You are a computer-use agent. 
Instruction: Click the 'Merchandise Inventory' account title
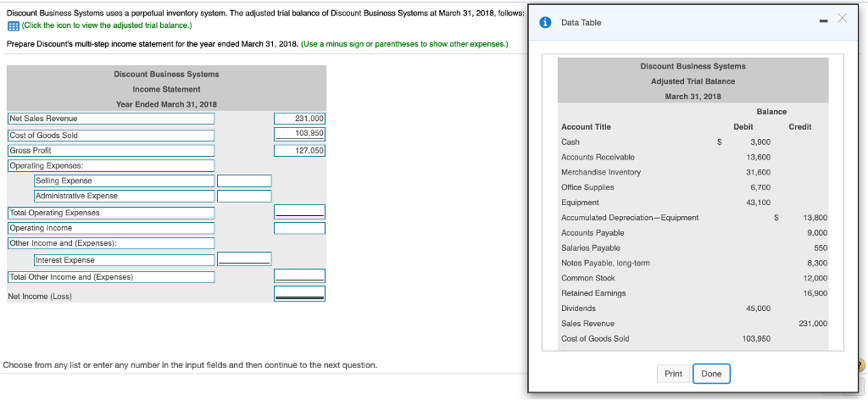click(601, 172)
